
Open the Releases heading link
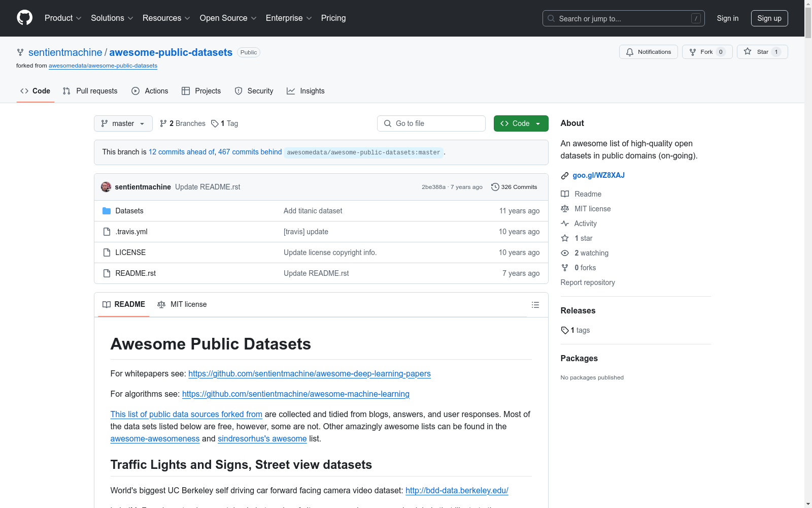578,311
